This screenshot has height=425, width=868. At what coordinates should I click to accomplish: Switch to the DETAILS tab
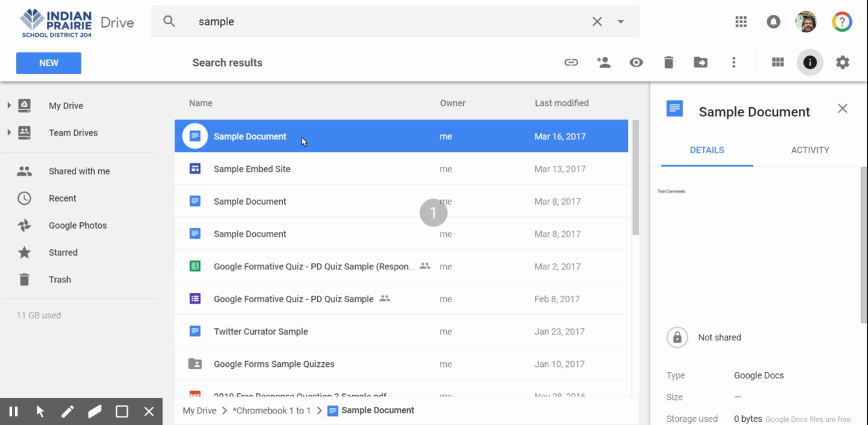[707, 150]
